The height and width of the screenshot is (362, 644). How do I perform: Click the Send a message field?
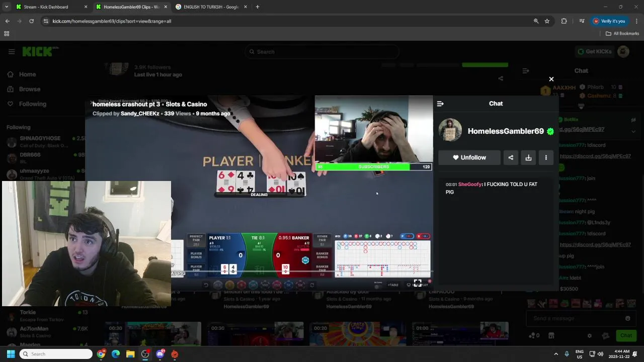tap(576, 318)
